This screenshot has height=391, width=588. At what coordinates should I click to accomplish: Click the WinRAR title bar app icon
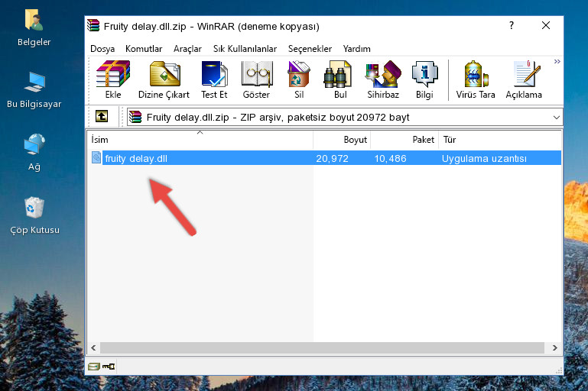93,25
